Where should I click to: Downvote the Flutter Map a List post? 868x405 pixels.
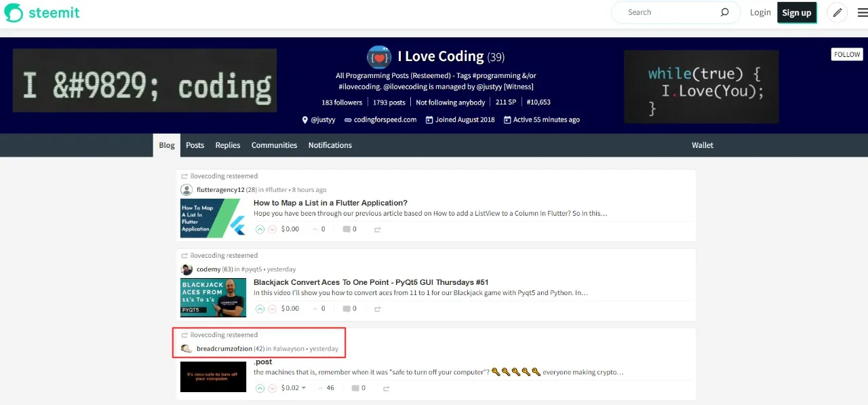click(x=273, y=229)
